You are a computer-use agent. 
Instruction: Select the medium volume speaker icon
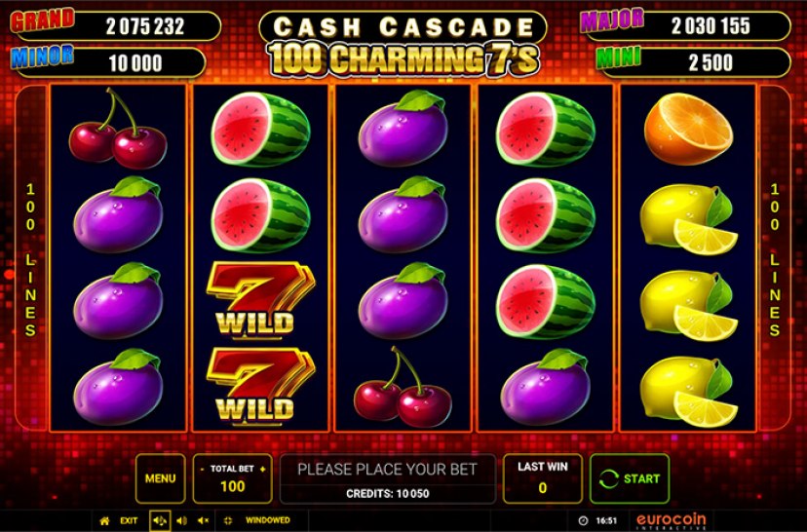(x=181, y=520)
